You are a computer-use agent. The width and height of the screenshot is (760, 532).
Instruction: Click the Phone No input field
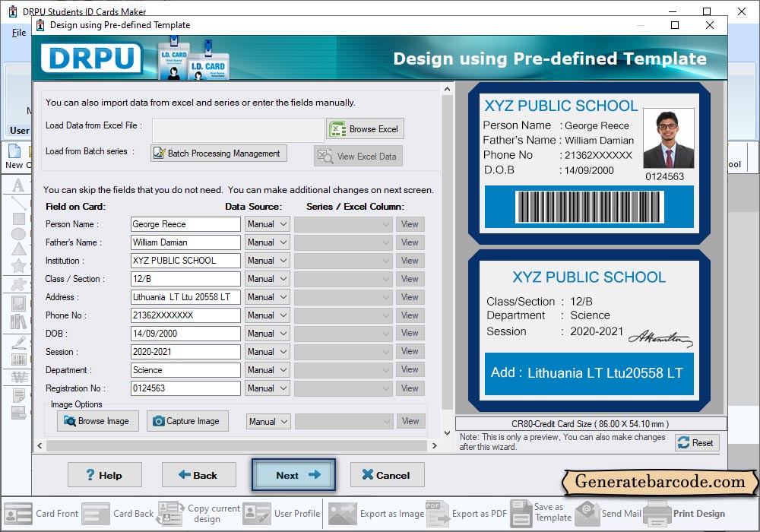185,315
